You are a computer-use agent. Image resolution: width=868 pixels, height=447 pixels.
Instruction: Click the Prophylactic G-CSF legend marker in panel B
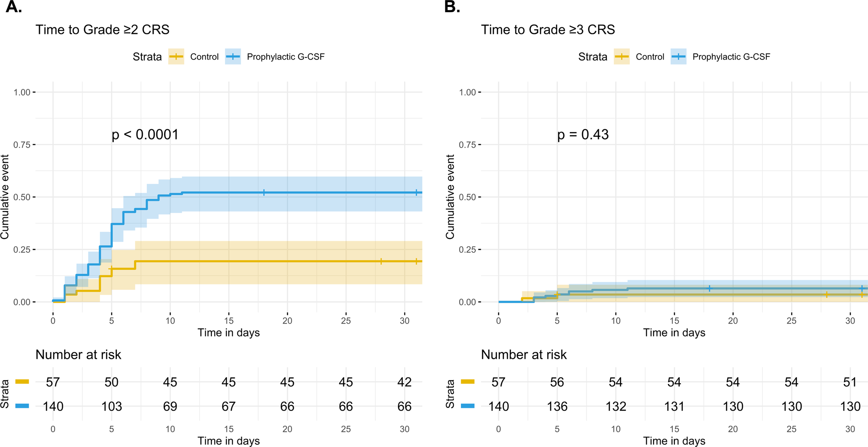point(678,56)
